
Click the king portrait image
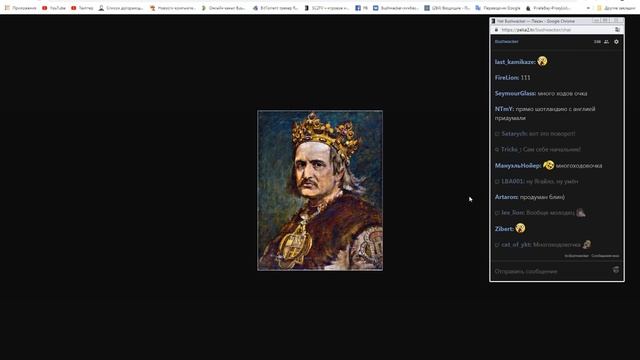tap(320, 190)
